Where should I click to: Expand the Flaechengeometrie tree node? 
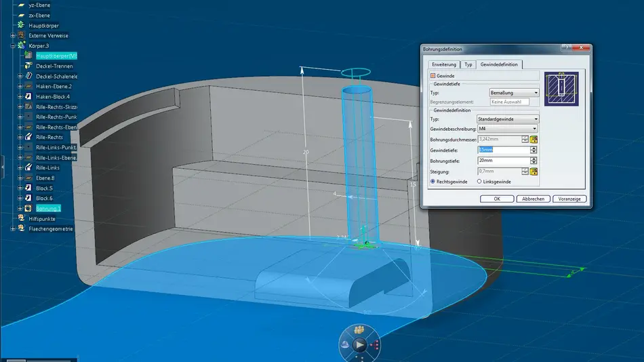pyautogui.click(x=12, y=228)
